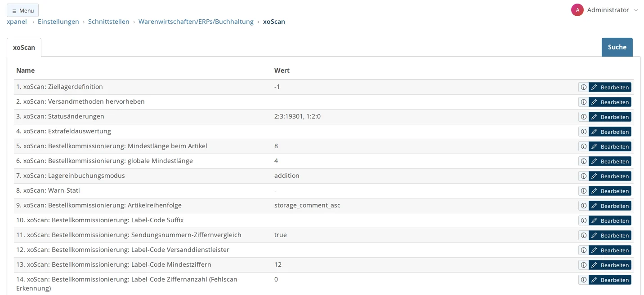Open info for Label-Code Ziffernanzahl row
The width and height of the screenshot is (644, 295).
(583, 280)
